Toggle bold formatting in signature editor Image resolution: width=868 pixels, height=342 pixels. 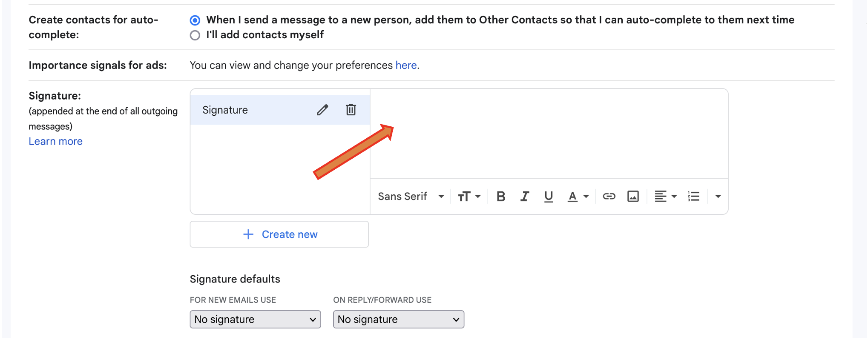(501, 196)
